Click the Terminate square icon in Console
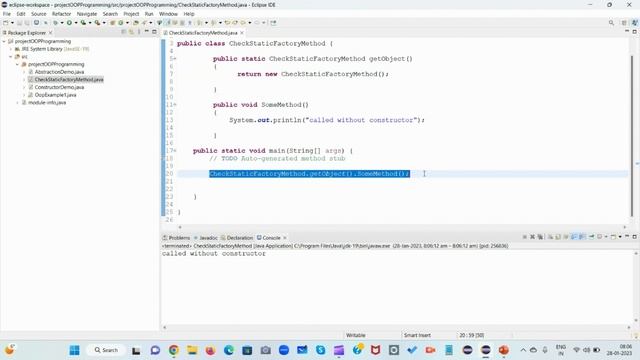This screenshot has width=640, height=360. [x=524, y=237]
